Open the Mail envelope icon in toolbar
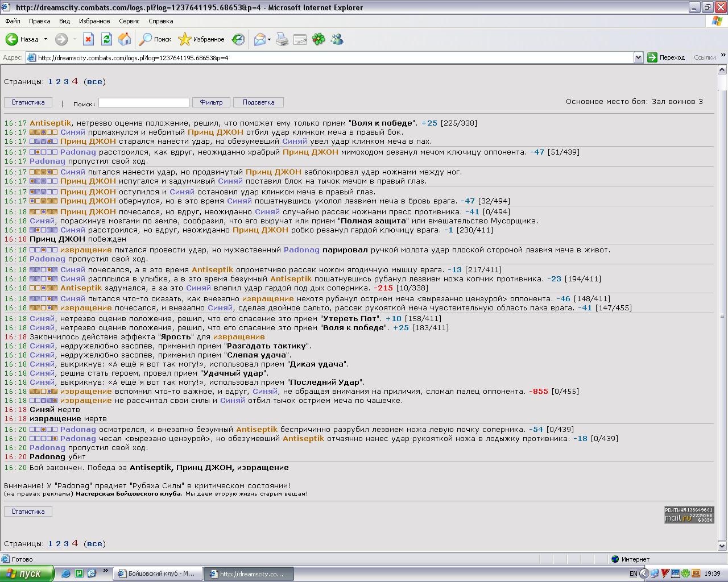This screenshot has height=582, width=728. (260, 39)
